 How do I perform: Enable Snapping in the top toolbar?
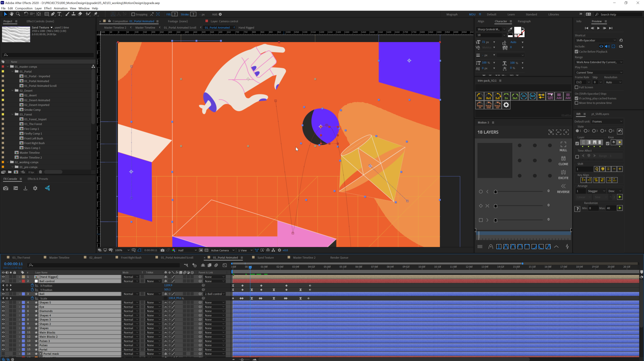(133, 14)
